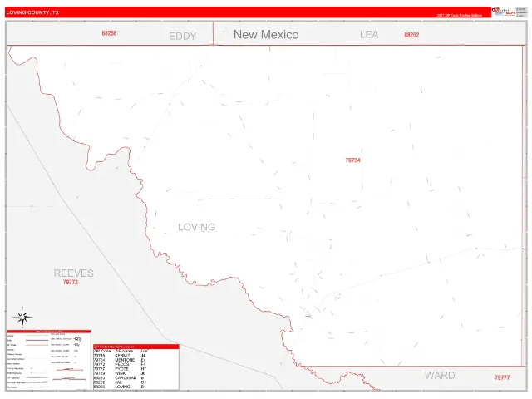Click ZIP code 88252 near LEA
Image resolution: width=532 pixels, height=399 pixels.
tap(411, 35)
